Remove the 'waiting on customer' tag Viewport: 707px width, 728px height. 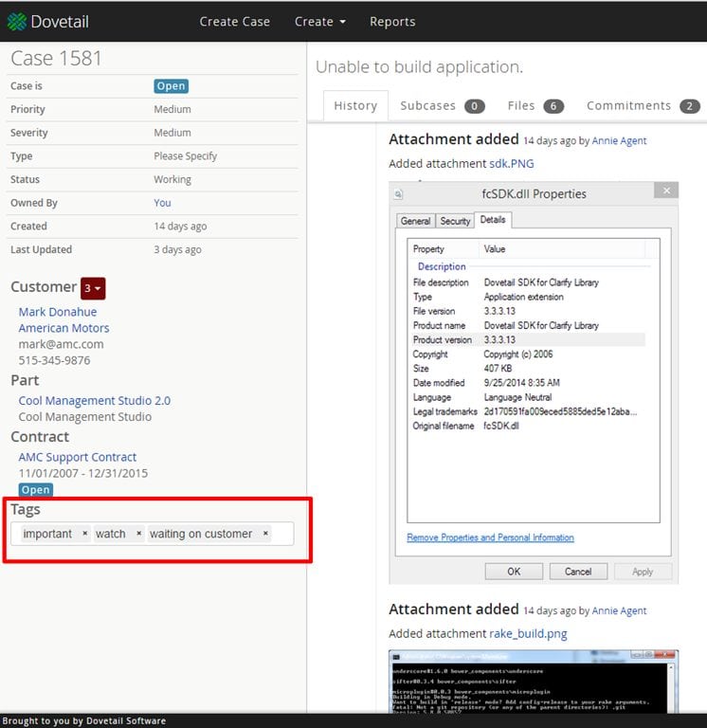point(265,534)
